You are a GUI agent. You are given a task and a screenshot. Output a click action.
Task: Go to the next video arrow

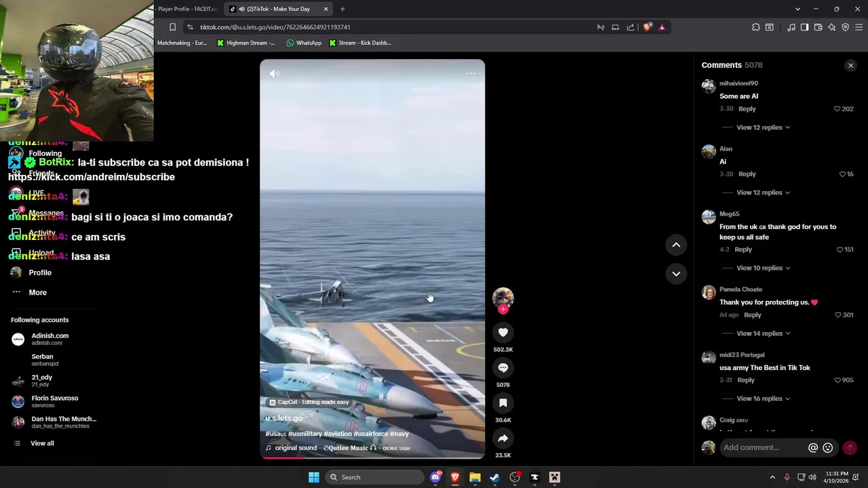point(676,274)
